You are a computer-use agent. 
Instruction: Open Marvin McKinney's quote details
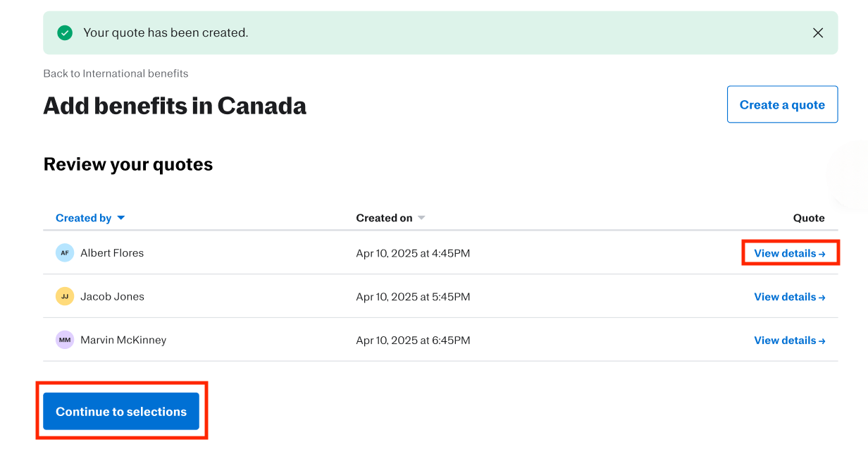click(x=789, y=340)
